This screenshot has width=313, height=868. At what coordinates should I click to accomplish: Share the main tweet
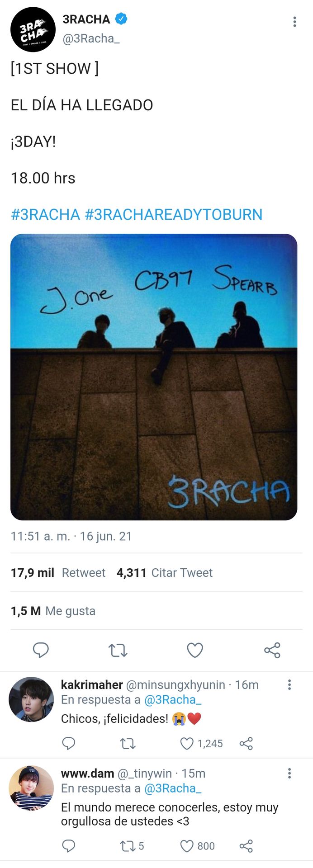coord(272,650)
